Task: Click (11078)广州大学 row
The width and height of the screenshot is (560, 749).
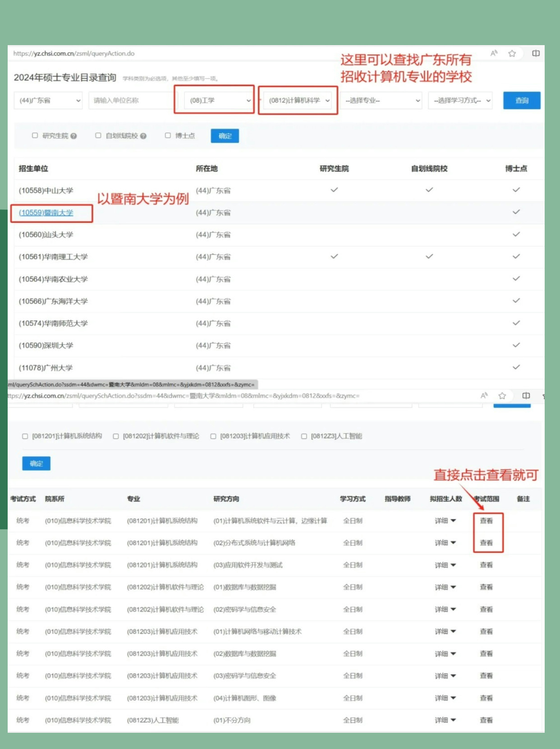Action: pos(279,368)
